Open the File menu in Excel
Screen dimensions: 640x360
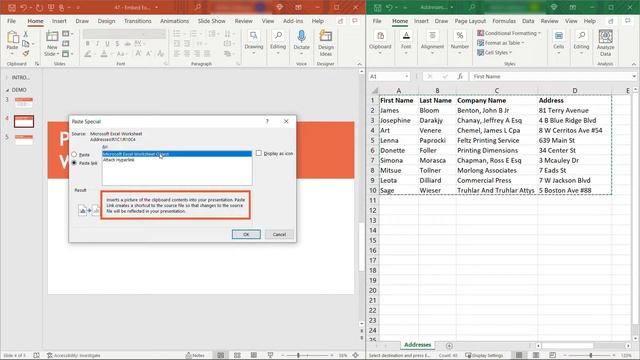tap(377, 21)
